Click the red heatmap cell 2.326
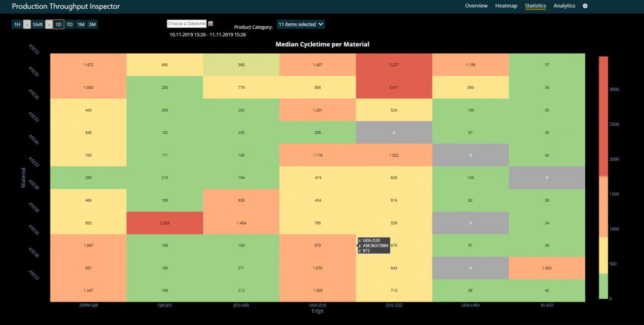This screenshot has width=644, height=325. [x=164, y=223]
